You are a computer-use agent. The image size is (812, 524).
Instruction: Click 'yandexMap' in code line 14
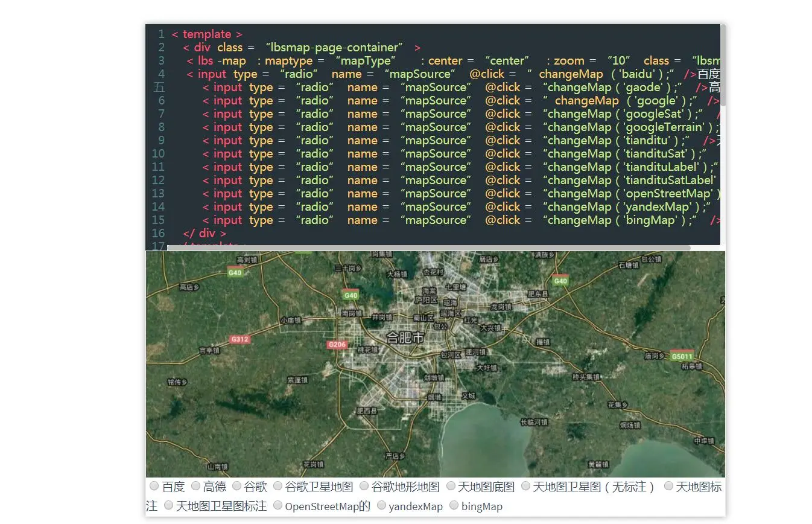pos(659,207)
